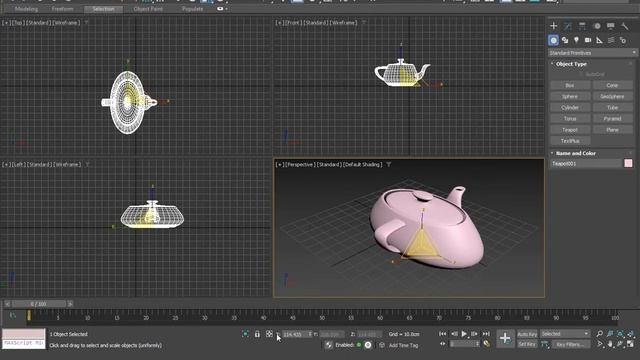Open the Hierarchy panel tab

[x=582, y=26]
